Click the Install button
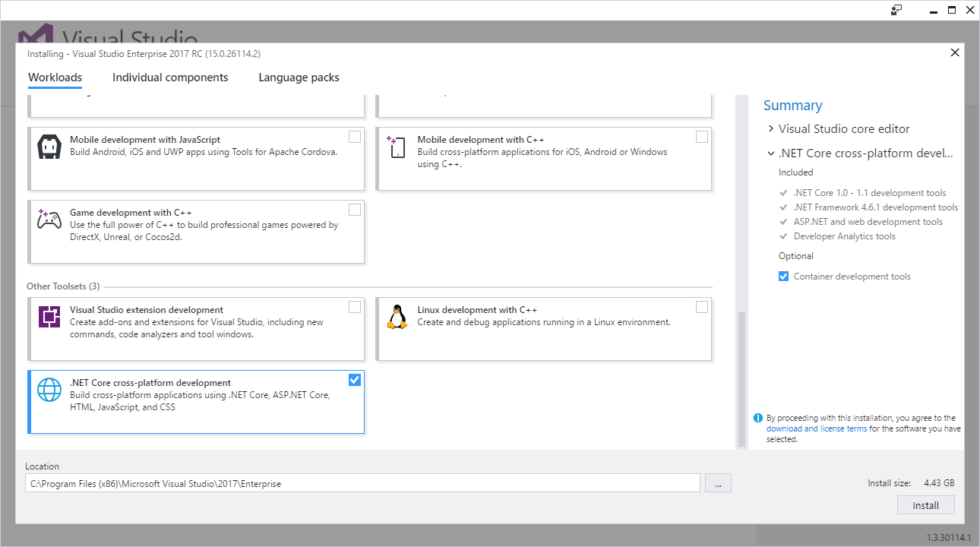980x547 pixels. (x=925, y=505)
